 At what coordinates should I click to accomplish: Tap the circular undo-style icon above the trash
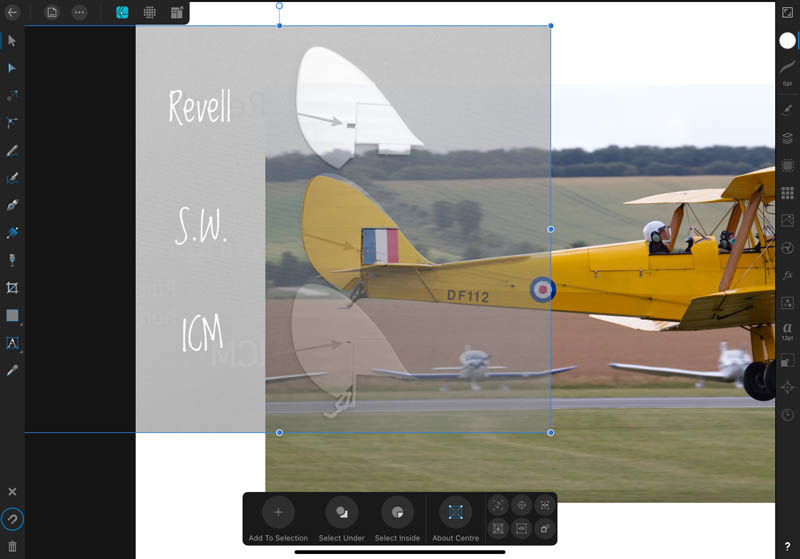(x=12, y=519)
